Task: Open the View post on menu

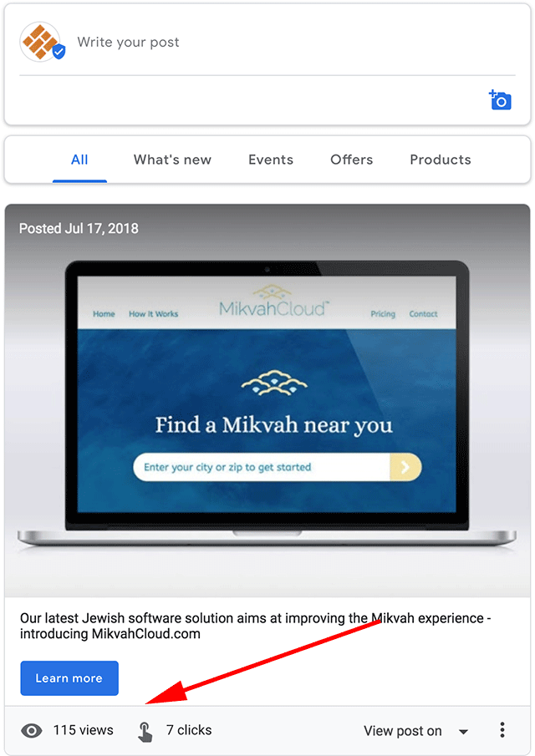Action: click(x=403, y=731)
